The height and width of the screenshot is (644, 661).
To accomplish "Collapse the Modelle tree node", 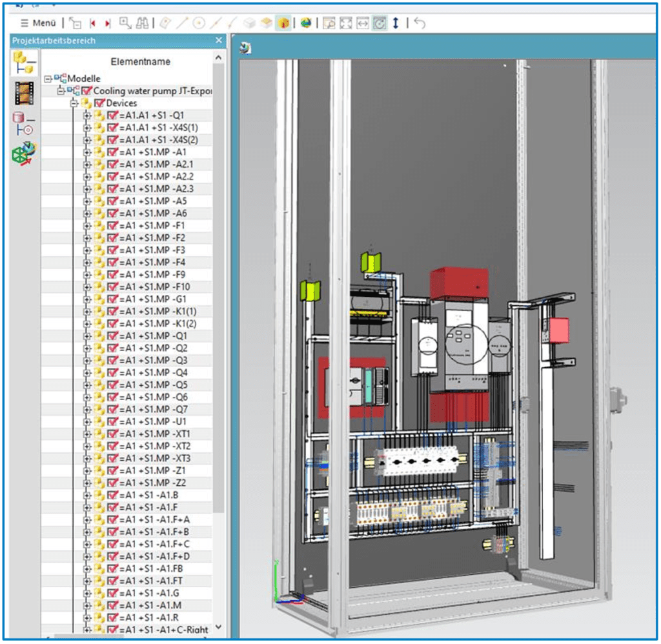I will point(46,78).
